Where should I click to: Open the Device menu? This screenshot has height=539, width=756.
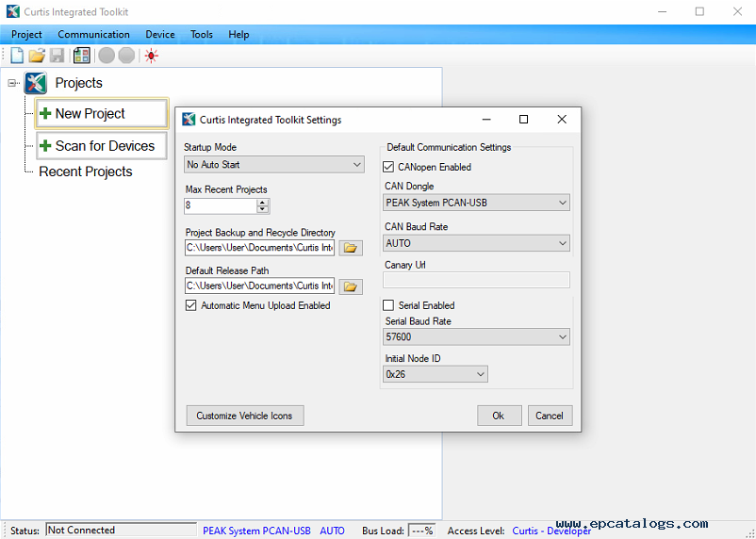(160, 34)
